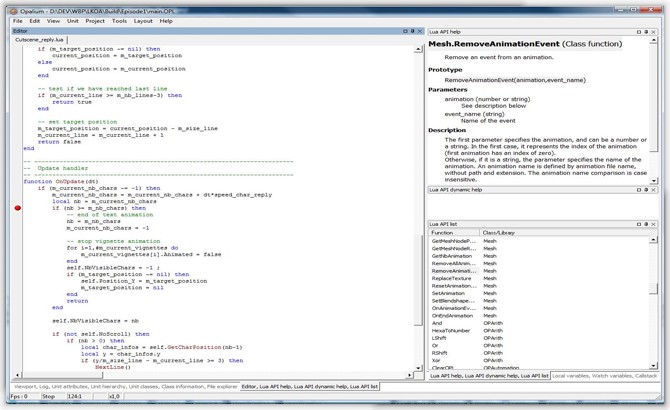Switch to Local variables, Watch variables, Callstack tab
670x410 pixels.
[x=605, y=376]
